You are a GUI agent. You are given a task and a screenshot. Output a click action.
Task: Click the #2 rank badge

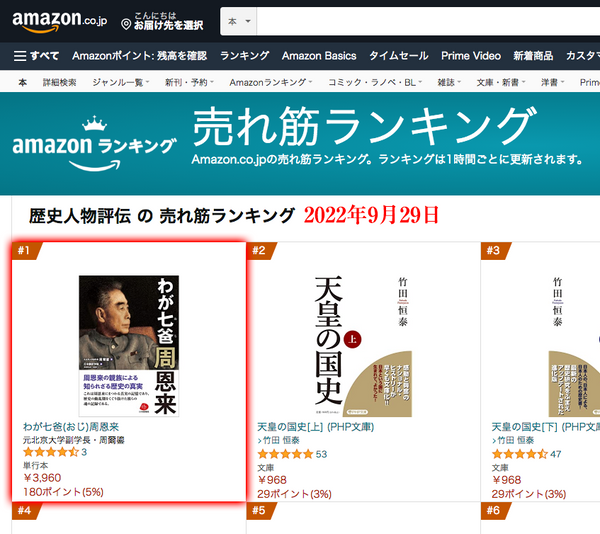tap(259, 251)
